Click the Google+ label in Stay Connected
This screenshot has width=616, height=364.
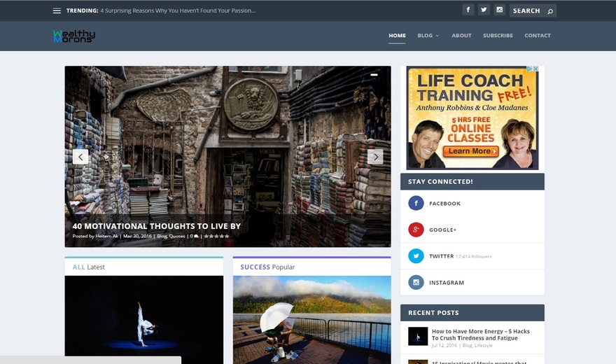coord(442,230)
